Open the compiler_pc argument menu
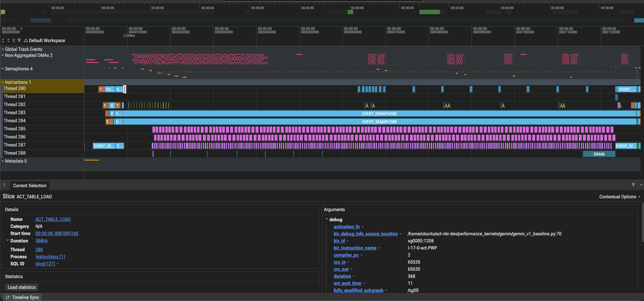 pos(362,255)
